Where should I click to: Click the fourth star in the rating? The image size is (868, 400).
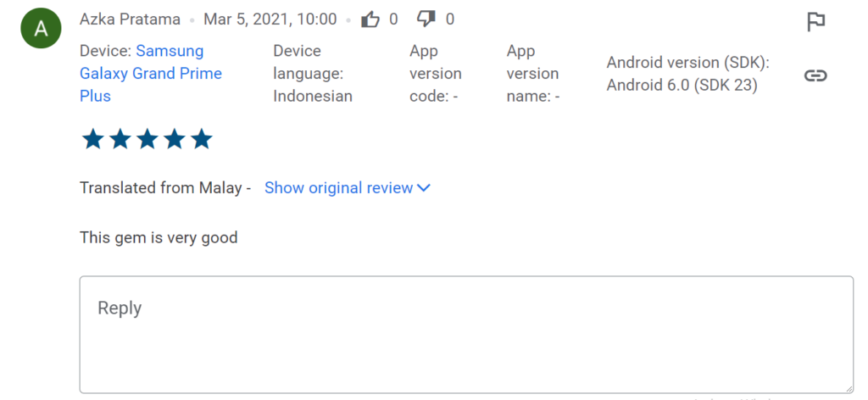coord(175,139)
